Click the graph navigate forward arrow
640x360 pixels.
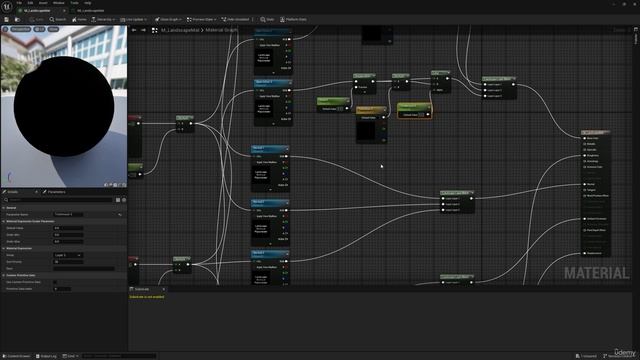pos(143,30)
